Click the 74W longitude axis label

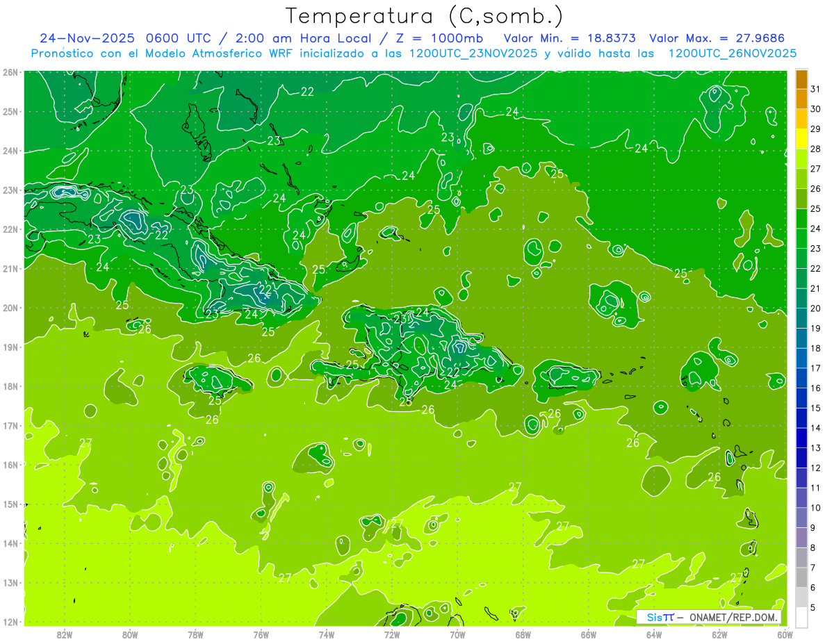[327, 634]
